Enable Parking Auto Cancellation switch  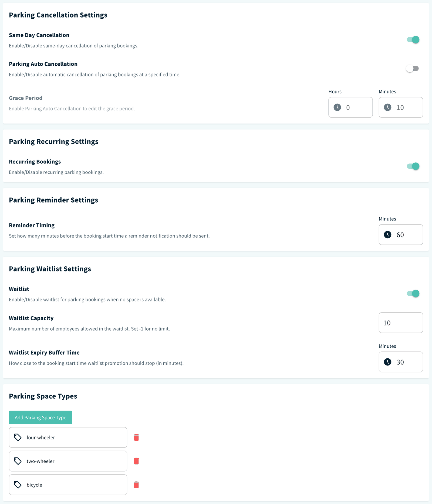(x=412, y=69)
